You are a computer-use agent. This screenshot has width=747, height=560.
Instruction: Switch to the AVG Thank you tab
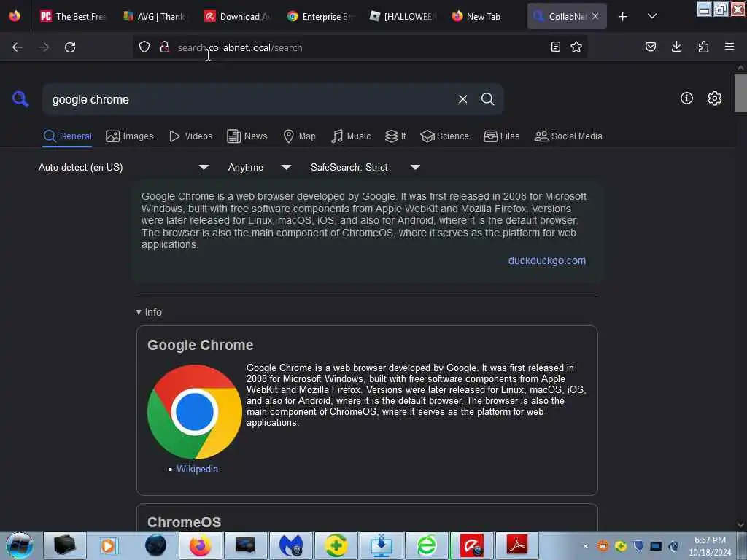155,16
